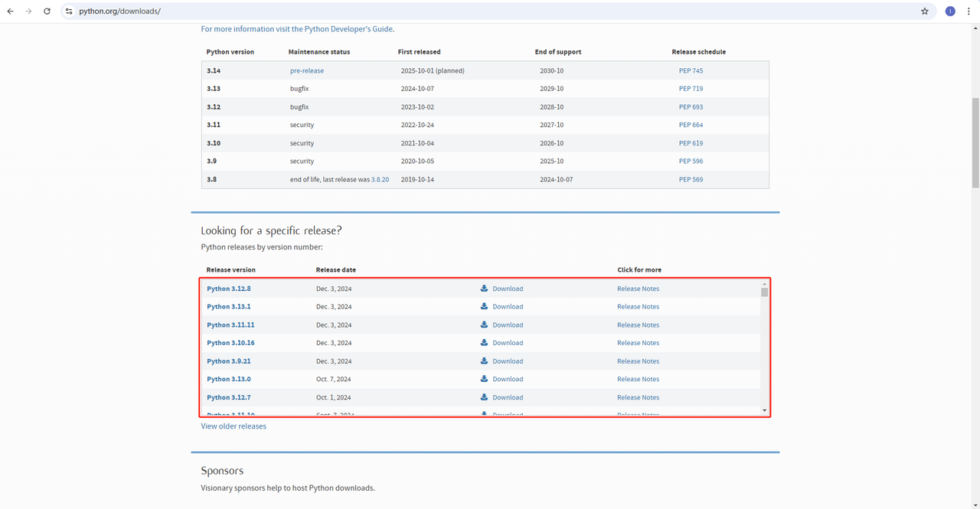Open PEP 745 release schedule link
Image resolution: width=980 pixels, height=509 pixels.
691,70
